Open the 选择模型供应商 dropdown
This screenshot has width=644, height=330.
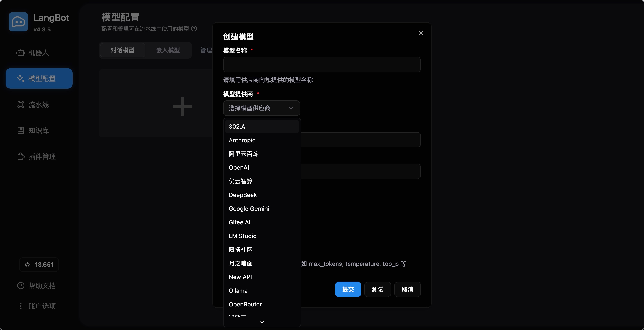(x=261, y=108)
